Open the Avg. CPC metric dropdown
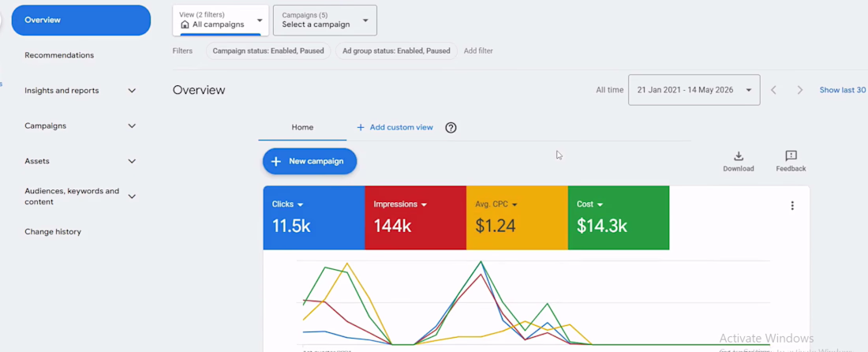 pyautogui.click(x=496, y=204)
